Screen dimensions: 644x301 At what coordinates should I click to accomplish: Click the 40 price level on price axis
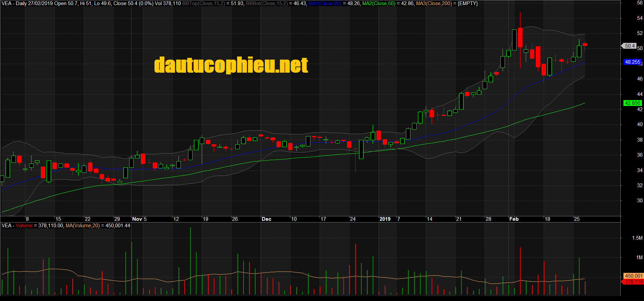coord(640,124)
